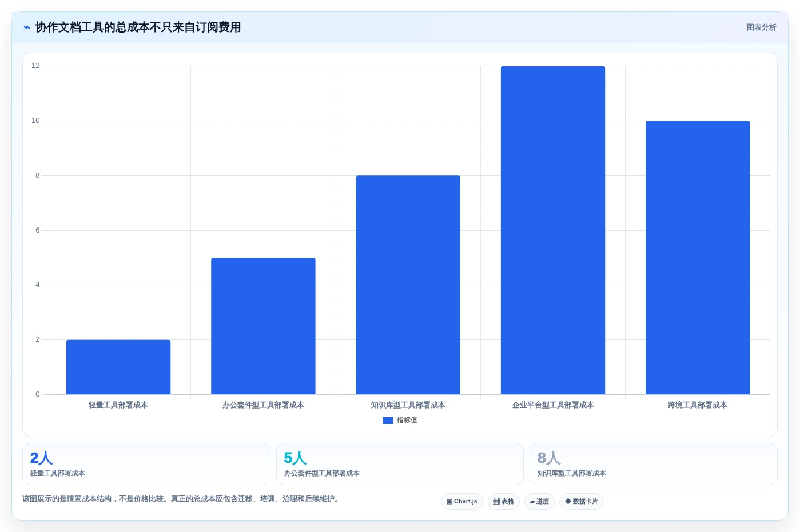Select the 办公套件型工具部署成本 bar
This screenshot has height=532, width=800.
tap(263, 326)
